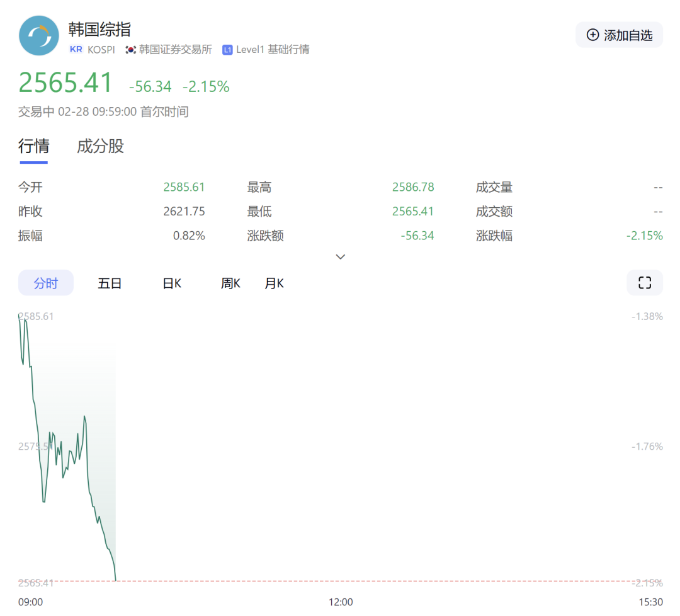Viewport: 680px width, 616px height.
Task: Open fullscreen chart view via corner bracket icon
Action: tap(644, 283)
